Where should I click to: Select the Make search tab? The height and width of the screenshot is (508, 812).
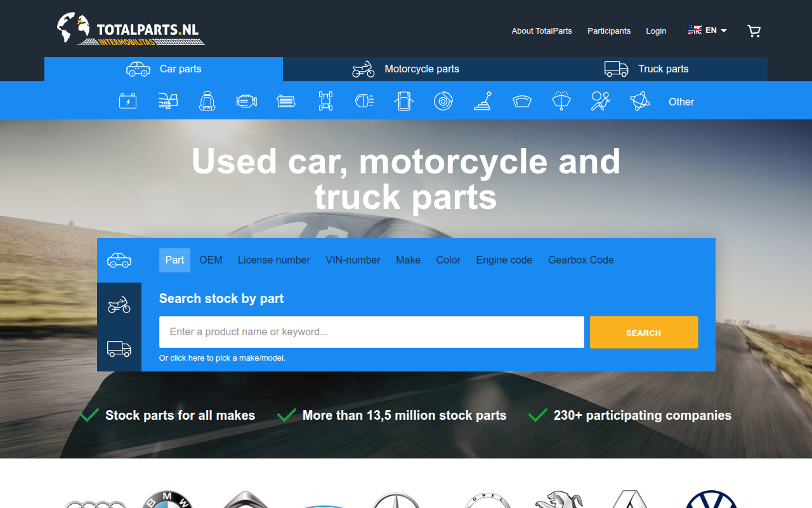click(x=409, y=260)
